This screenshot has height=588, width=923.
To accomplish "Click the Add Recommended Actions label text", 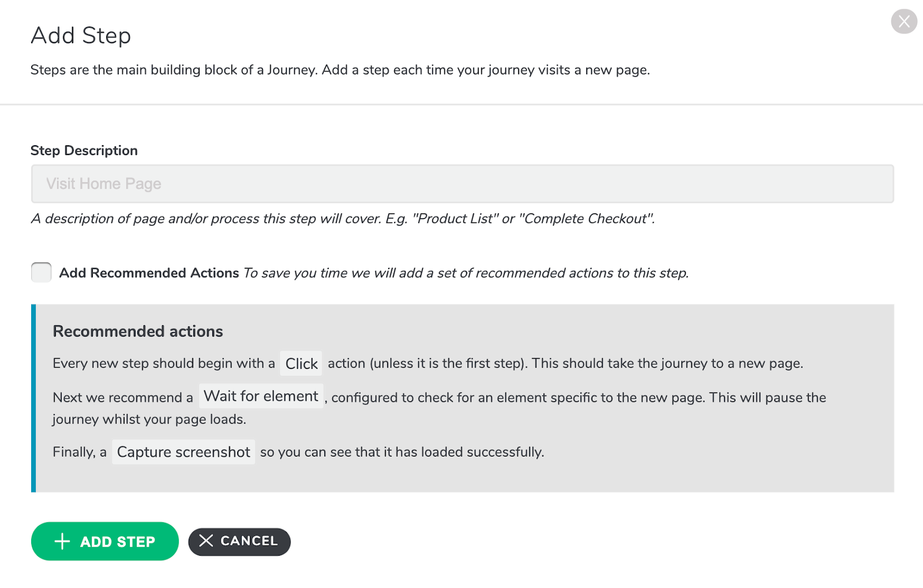I will 149,273.
